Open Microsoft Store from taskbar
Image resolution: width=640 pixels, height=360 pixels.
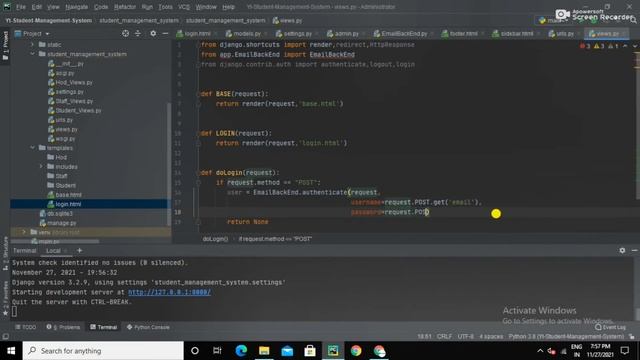click(310, 351)
